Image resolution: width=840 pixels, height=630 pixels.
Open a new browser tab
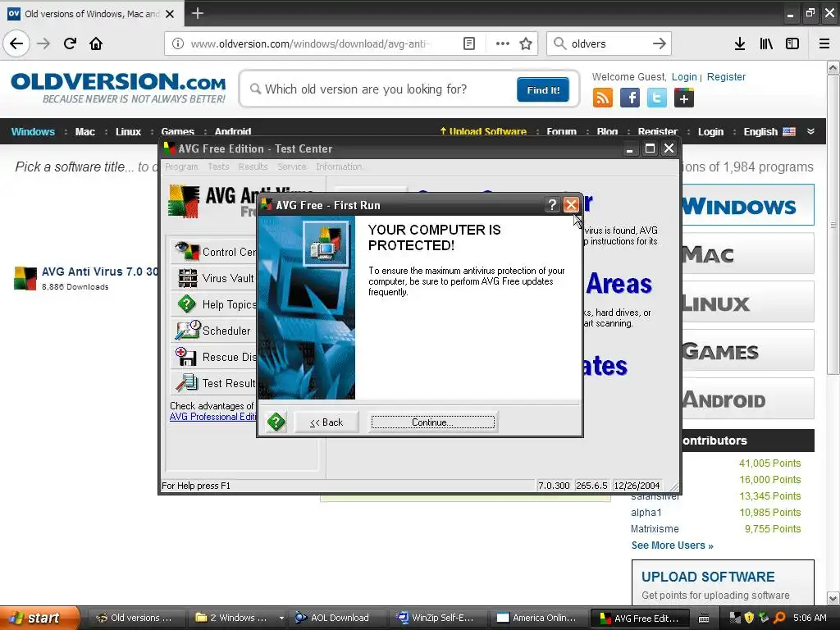coord(197,13)
